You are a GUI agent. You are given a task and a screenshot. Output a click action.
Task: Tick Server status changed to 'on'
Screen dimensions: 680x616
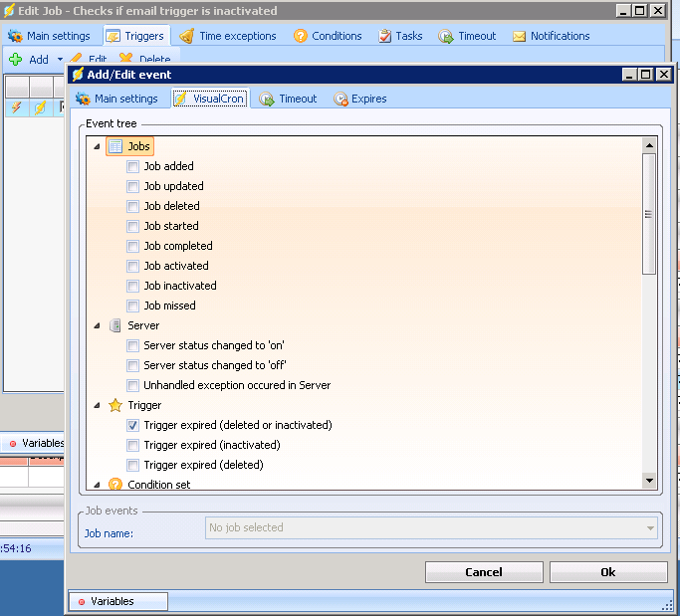pyautogui.click(x=132, y=345)
